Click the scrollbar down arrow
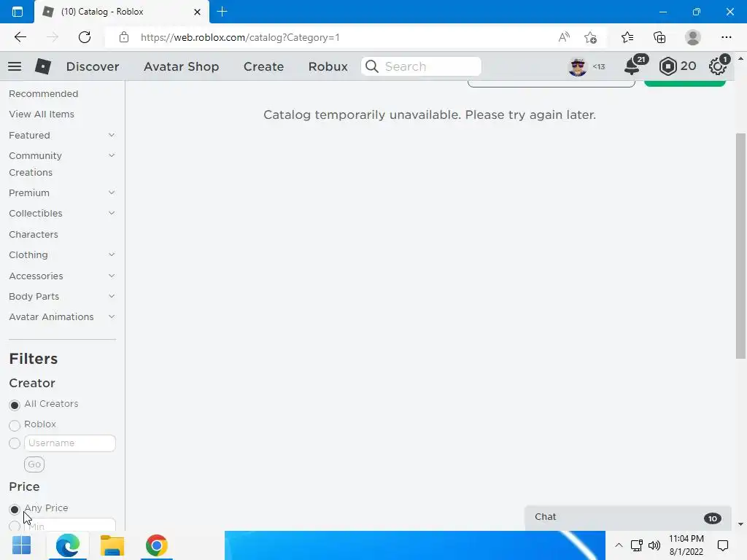The width and height of the screenshot is (747, 560). click(x=740, y=524)
